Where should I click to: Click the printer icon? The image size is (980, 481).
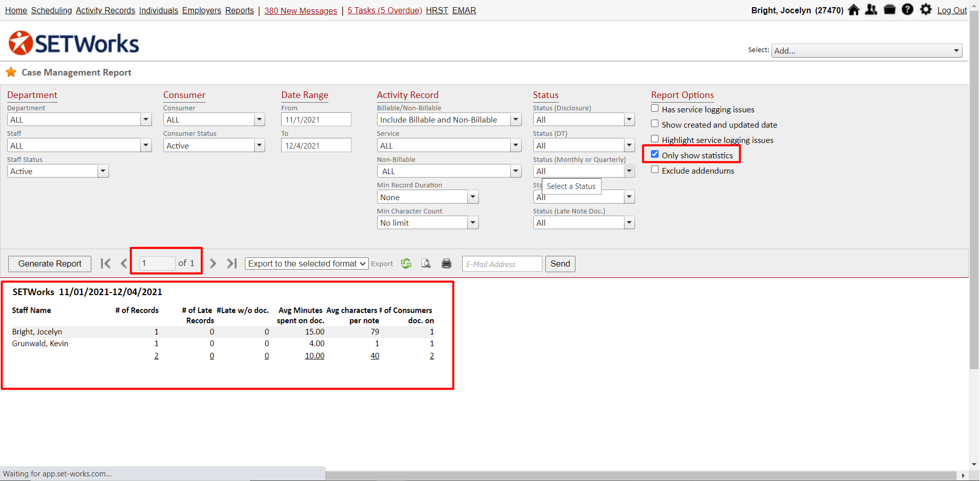446,263
